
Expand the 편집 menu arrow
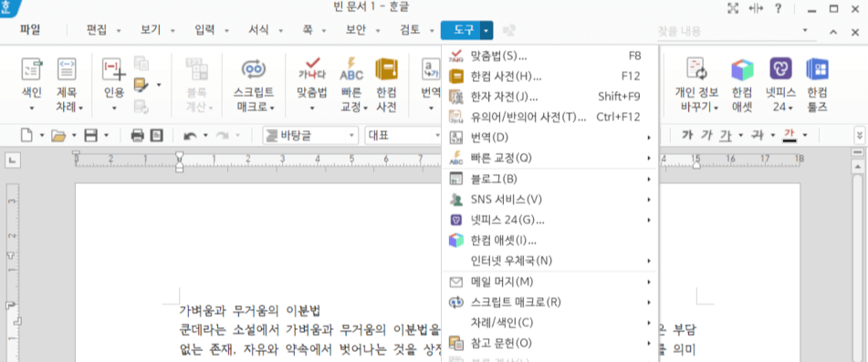pos(119,31)
